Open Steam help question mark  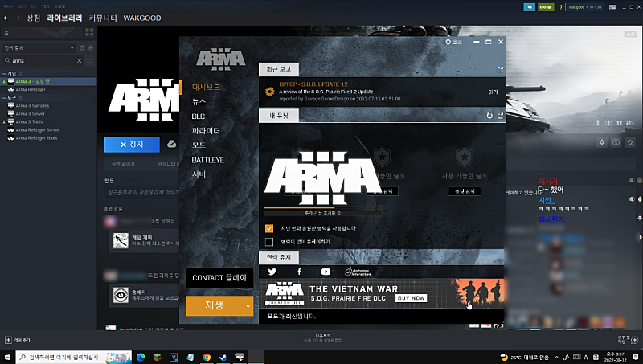pos(560,7)
